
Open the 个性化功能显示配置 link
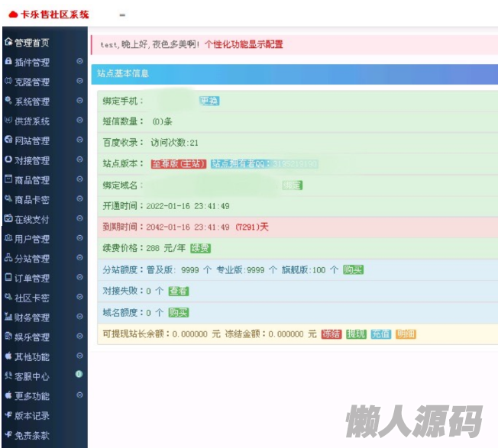coord(244,44)
